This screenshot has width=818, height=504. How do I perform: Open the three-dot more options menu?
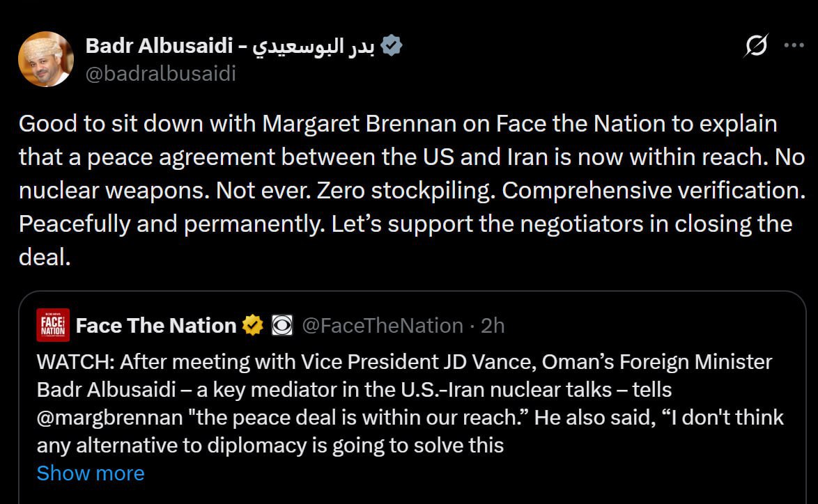pos(794,46)
